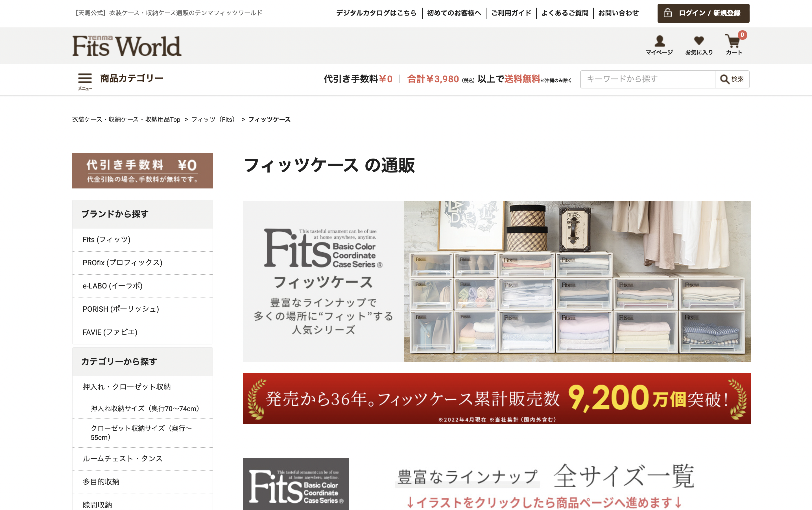Click the keyword search input field
Screen dimensions: 812x510
coord(647,79)
